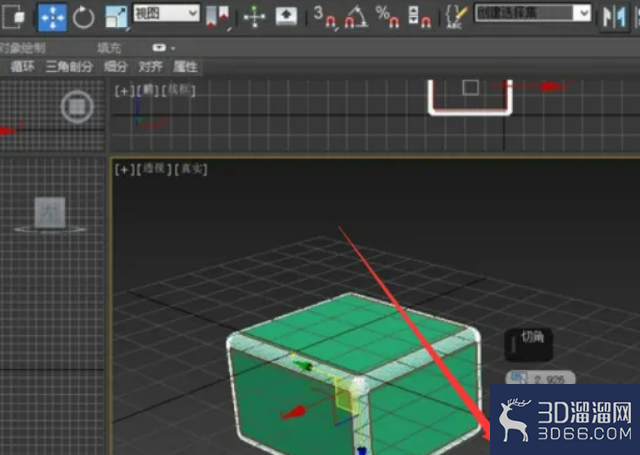Activate the Select and Rotate tool
The width and height of the screenshot is (640, 455).
83,17
